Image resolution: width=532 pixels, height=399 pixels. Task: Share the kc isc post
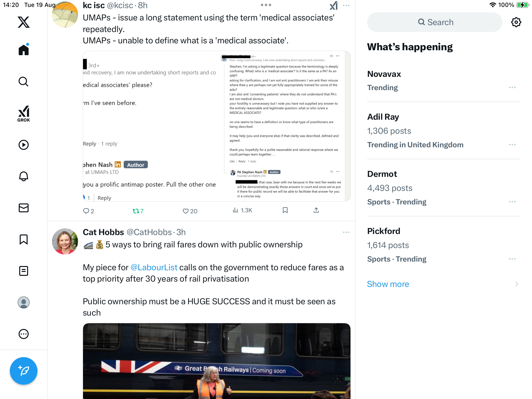(316, 210)
